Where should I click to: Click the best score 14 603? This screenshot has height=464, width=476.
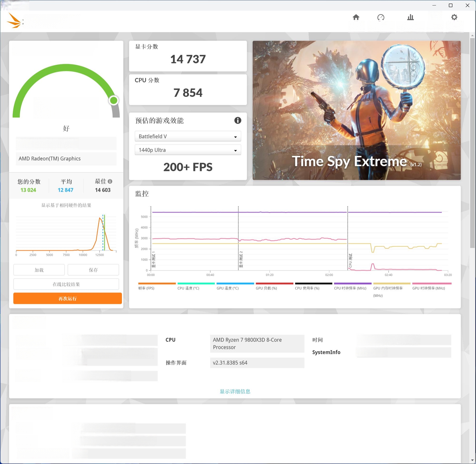(x=103, y=190)
